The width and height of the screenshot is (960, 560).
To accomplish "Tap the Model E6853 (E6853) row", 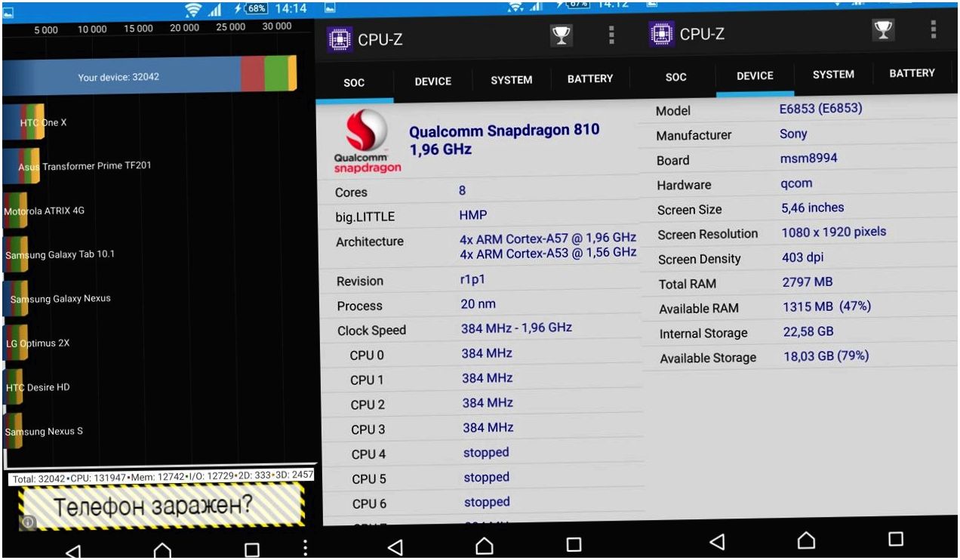I will 802,109.
